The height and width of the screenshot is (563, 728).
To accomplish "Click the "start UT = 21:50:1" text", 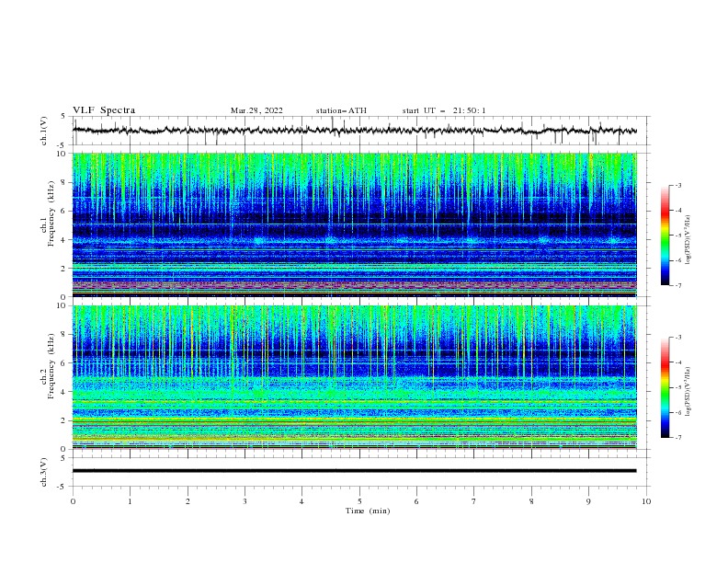I will [x=444, y=110].
